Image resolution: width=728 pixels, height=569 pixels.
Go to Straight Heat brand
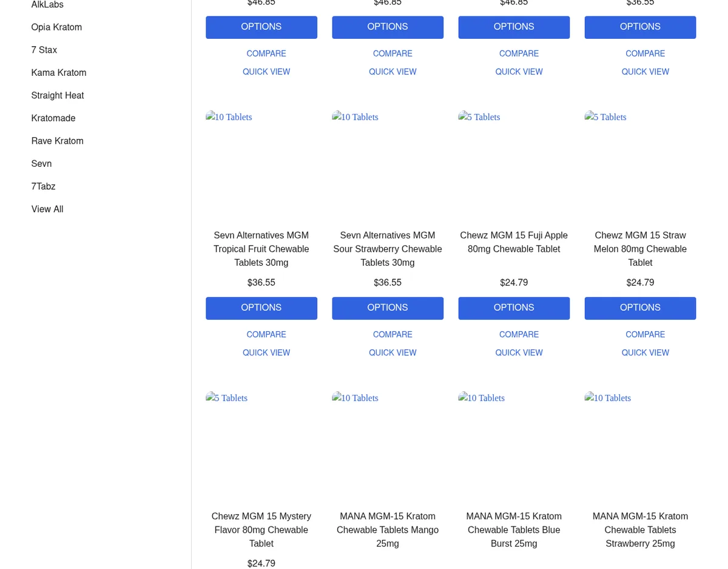pyautogui.click(x=58, y=95)
